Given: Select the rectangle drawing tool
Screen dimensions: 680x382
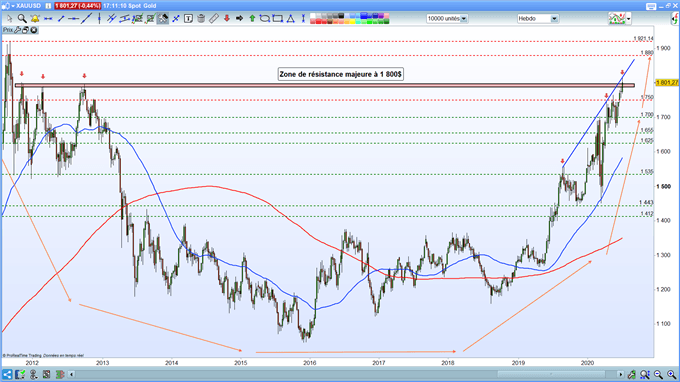Looking at the screenshot, I should coord(278,19).
